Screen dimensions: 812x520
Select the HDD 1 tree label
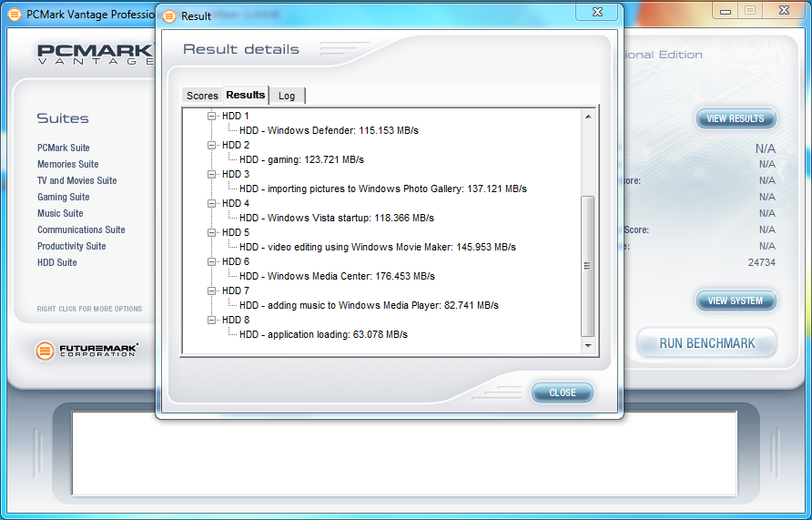tap(236, 116)
